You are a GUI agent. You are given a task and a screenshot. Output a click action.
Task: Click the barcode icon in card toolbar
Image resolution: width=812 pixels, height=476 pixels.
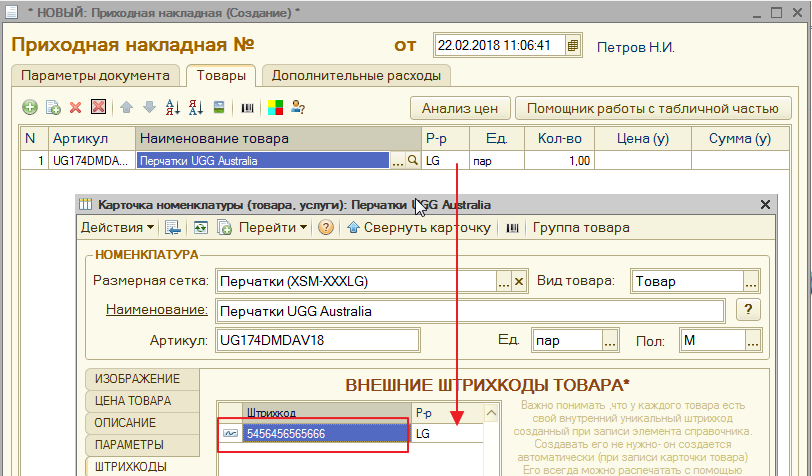(x=512, y=228)
